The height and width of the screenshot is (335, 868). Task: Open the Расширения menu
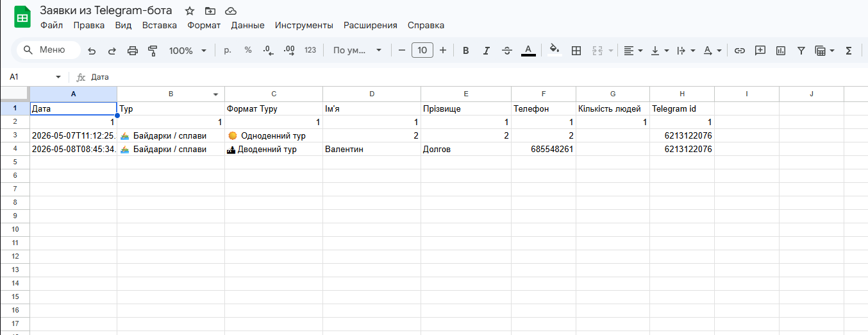click(371, 25)
